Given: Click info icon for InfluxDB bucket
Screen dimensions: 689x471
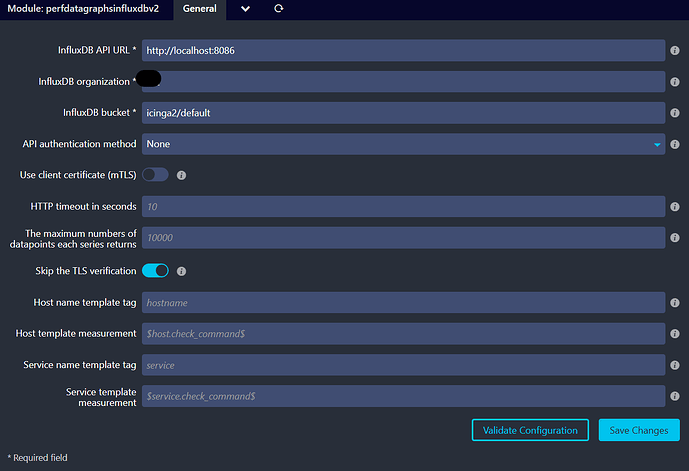Looking at the screenshot, I should click(674, 113).
